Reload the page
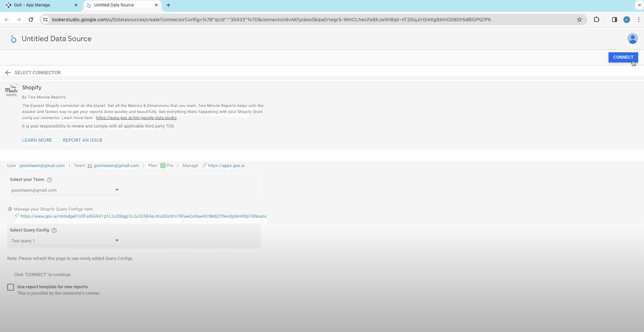The image size is (644, 332). click(31, 20)
